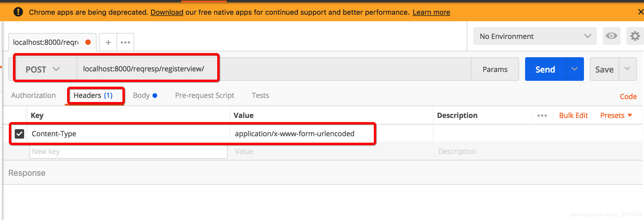Click the warning exclamation icon in banner
Image resolution: width=644 pixels, height=220 pixels.
18,12
